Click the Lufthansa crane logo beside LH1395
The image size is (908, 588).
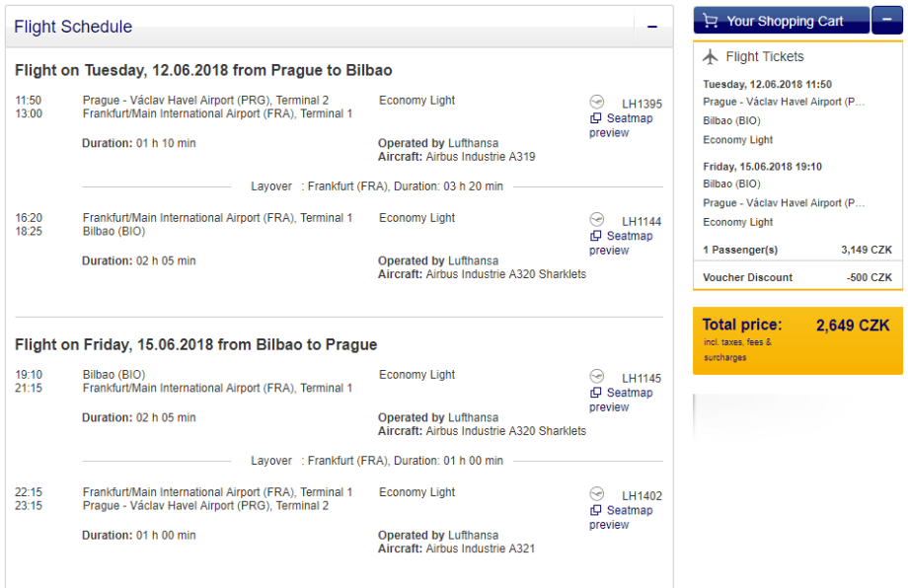pyautogui.click(x=596, y=102)
